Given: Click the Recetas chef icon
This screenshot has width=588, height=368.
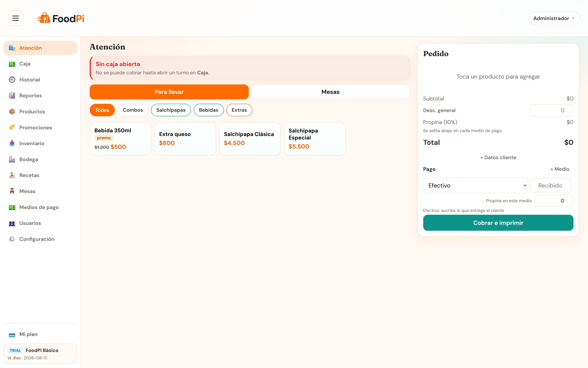Looking at the screenshot, I should click(12, 175).
